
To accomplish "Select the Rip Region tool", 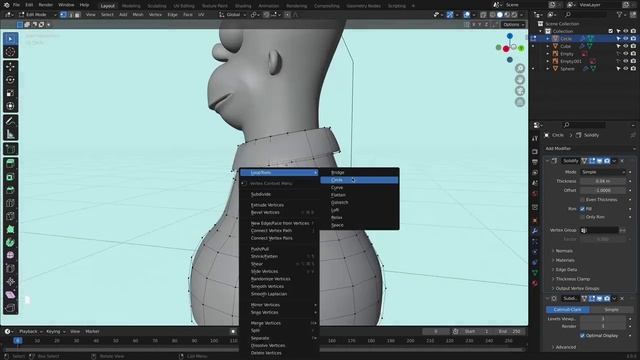I will pyautogui.click(x=10, y=308).
